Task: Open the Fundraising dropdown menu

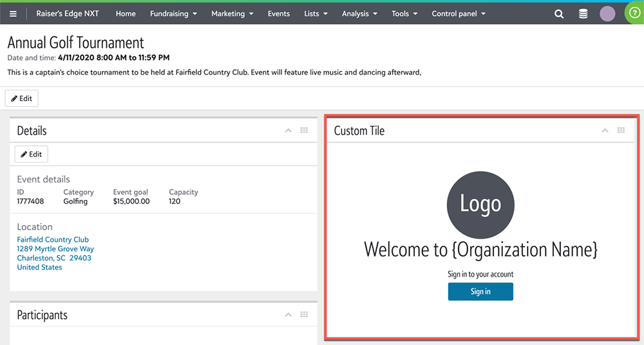Action: pos(173,14)
